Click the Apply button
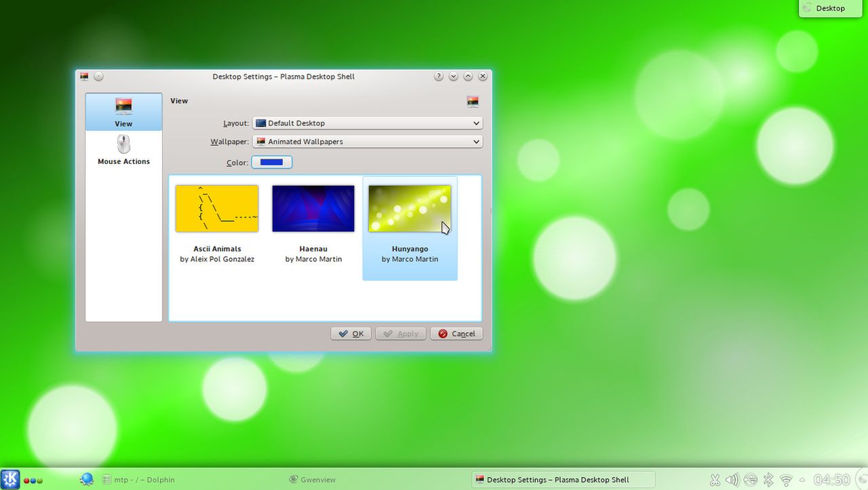The width and height of the screenshot is (868, 490). point(401,333)
